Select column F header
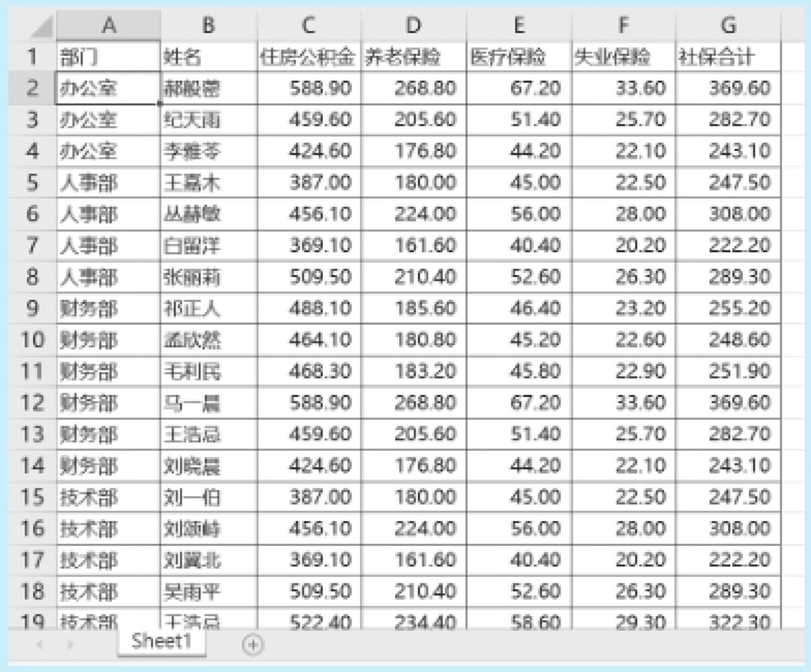This screenshot has width=811, height=672. (624, 25)
